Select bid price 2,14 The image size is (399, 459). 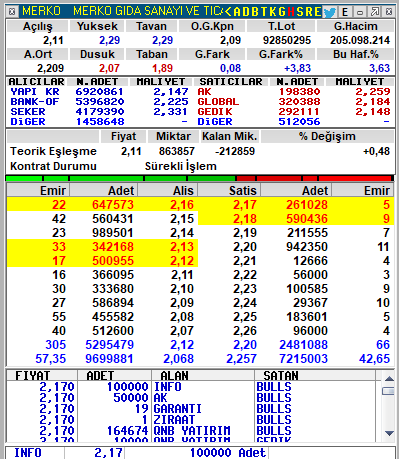tap(182, 233)
